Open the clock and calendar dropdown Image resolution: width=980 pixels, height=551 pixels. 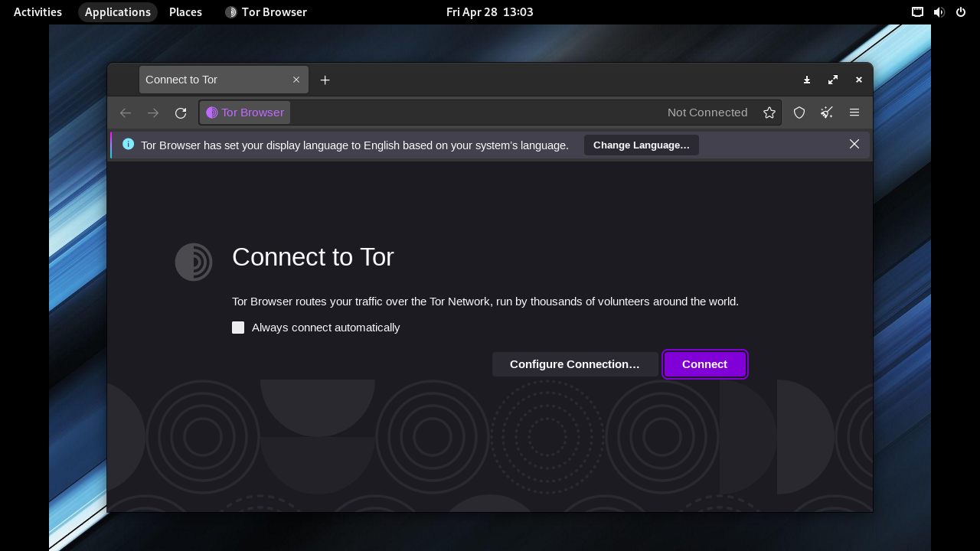489,12
